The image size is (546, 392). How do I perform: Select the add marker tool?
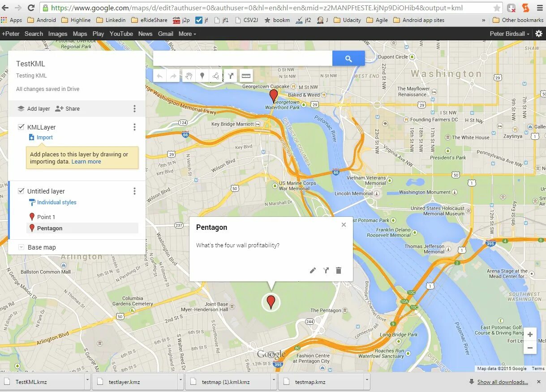pos(202,76)
